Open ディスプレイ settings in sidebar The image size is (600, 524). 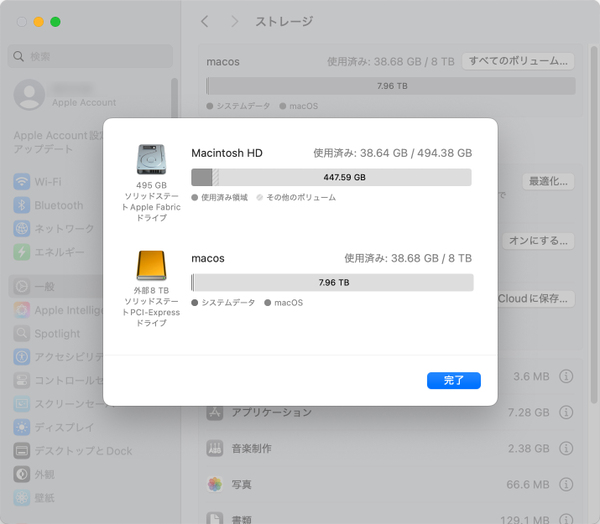click(54, 427)
